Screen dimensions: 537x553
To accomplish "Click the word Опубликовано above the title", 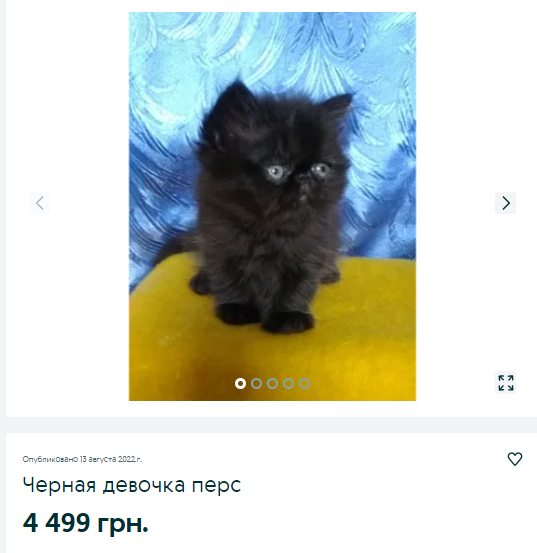I will (50, 459).
